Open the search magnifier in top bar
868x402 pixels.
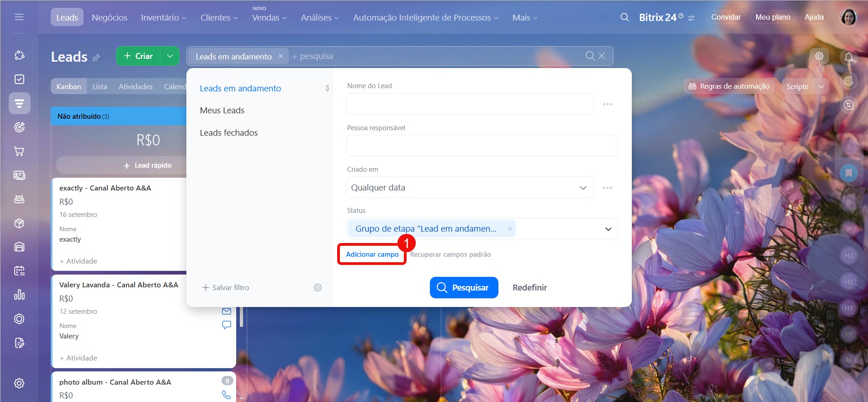tap(625, 17)
